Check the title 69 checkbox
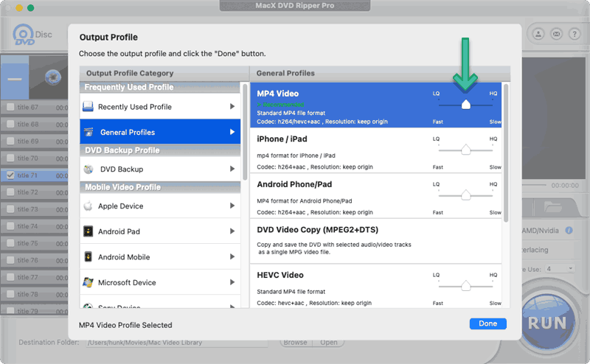The image size is (590, 364). (x=10, y=141)
